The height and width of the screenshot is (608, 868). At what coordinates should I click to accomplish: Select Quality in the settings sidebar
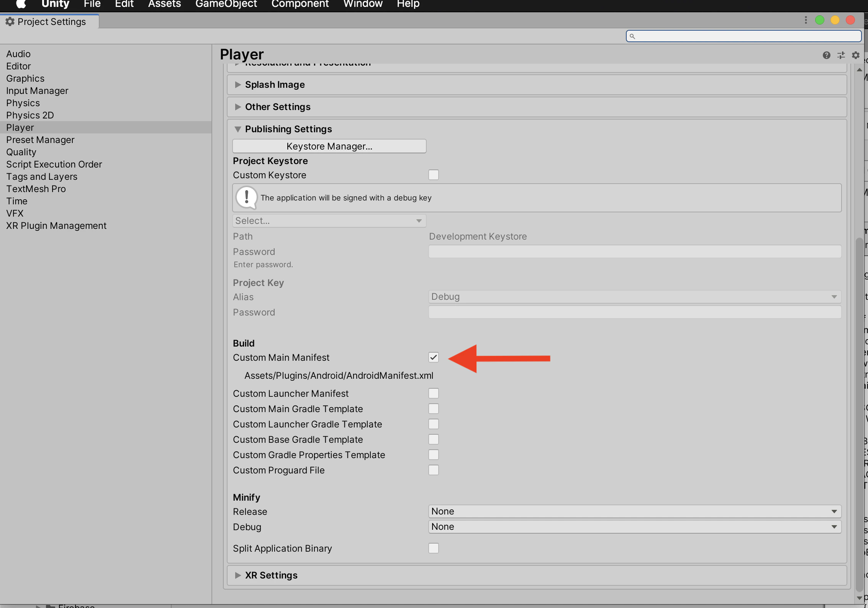tap(21, 152)
